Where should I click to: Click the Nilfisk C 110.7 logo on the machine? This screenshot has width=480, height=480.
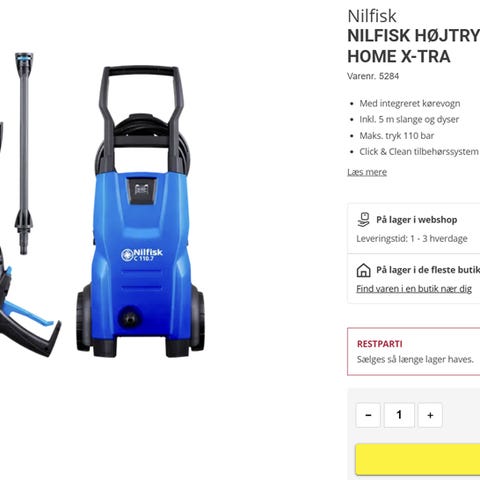(x=142, y=255)
